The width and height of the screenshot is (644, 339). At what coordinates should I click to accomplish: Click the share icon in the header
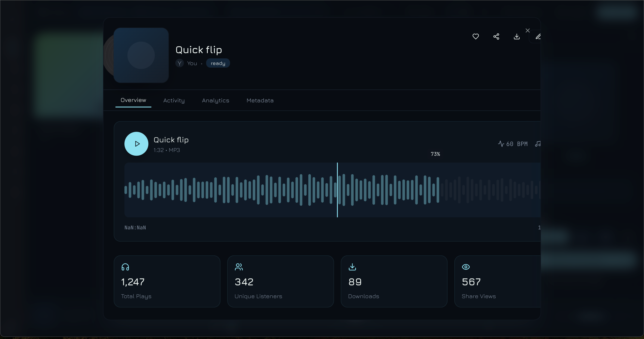pos(496,37)
